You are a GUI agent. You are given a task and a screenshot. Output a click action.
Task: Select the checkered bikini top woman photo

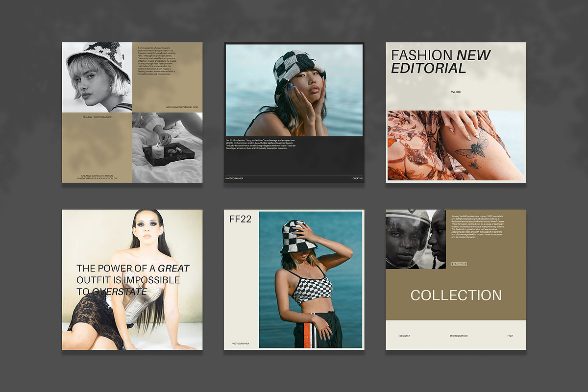pyautogui.click(x=311, y=280)
